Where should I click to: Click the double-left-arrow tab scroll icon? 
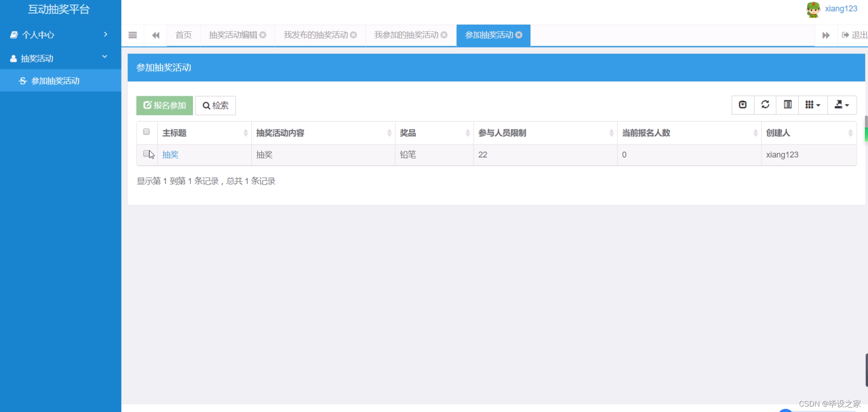point(156,35)
